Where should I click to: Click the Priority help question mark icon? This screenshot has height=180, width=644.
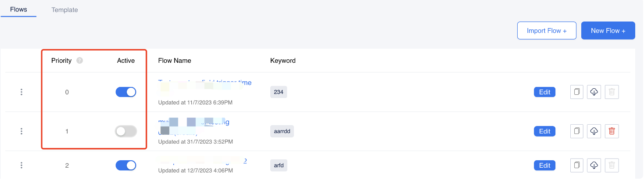tap(79, 61)
